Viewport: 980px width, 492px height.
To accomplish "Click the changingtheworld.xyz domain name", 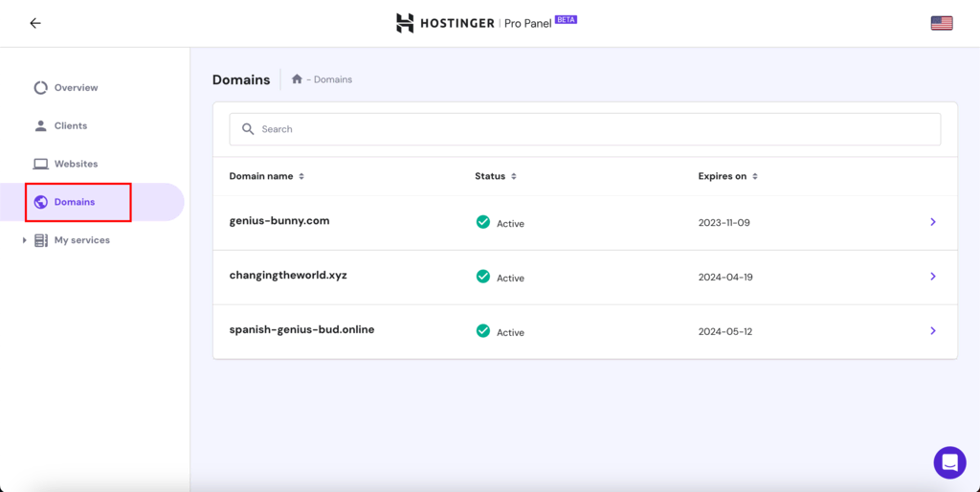I will pyautogui.click(x=288, y=276).
